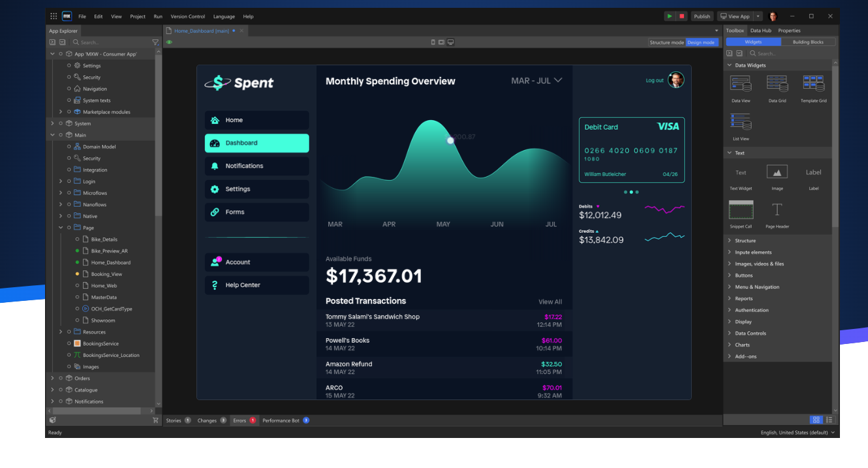Open Home_Dashboard page in App Explorer tree
This screenshot has width=868, height=468.
pos(110,262)
